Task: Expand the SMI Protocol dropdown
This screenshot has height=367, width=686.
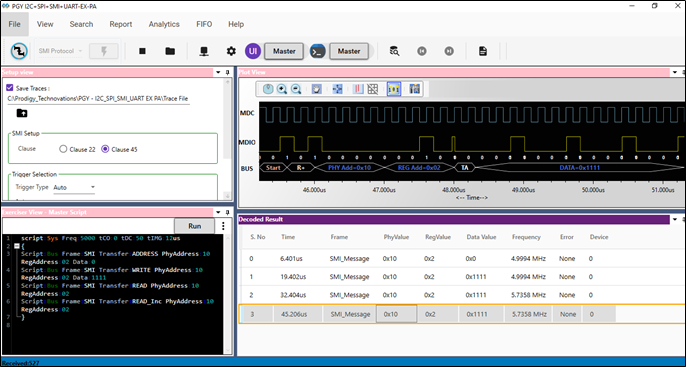Action: point(60,51)
